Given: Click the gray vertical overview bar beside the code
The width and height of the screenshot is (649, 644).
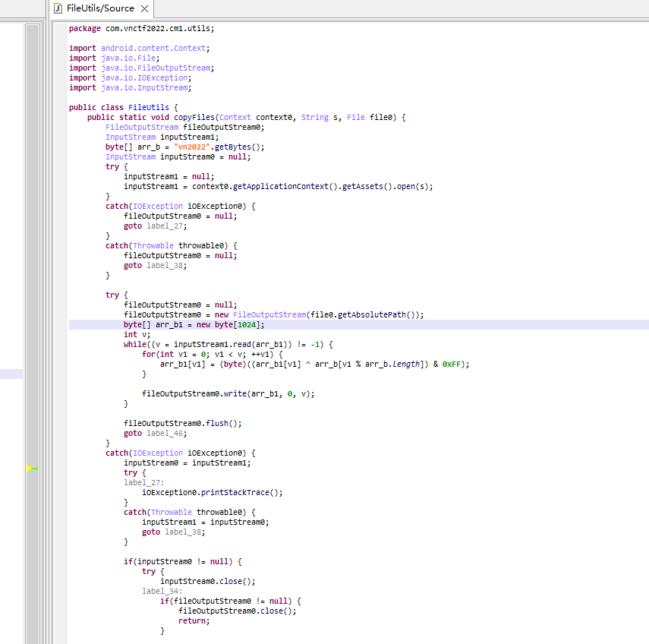Looking at the screenshot, I should [x=32, y=228].
